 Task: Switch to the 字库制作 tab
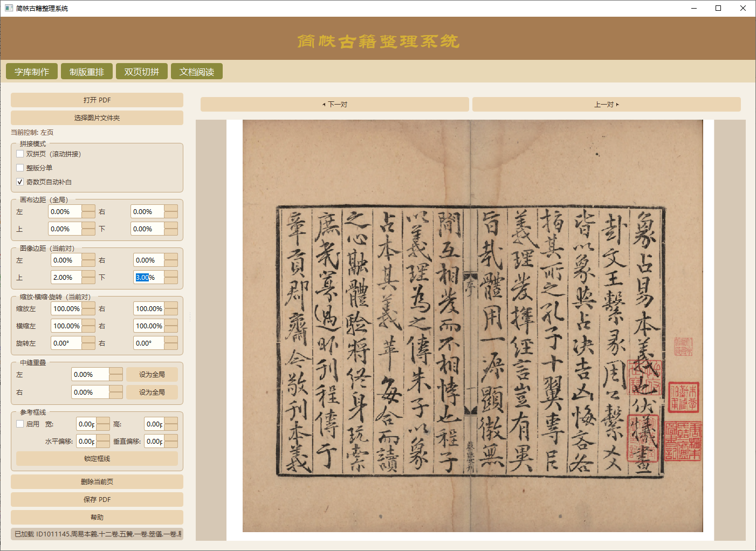click(32, 72)
